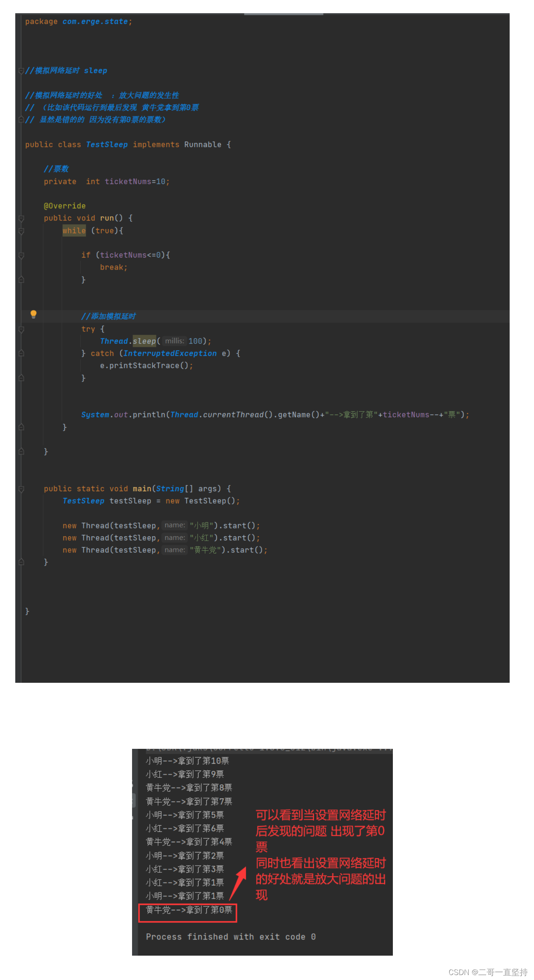Image resolution: width=534 pixels, height=980 pixels.
Task: Click the "小红" thread name string
Action: coord(201,538)
